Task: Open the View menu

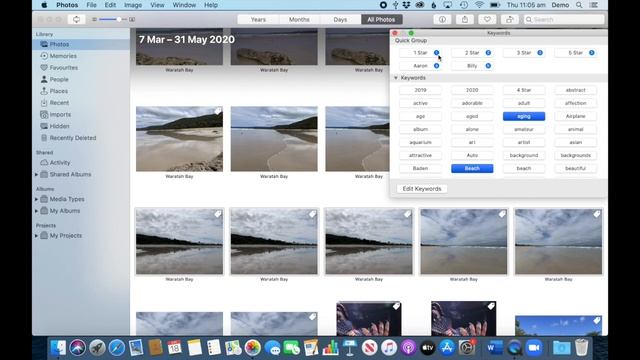Action: point(157,5)
